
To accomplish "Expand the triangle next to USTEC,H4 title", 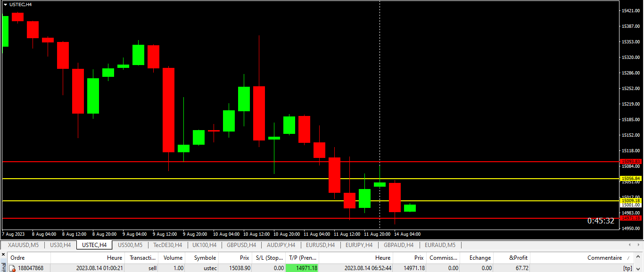I will pos(5,4).
